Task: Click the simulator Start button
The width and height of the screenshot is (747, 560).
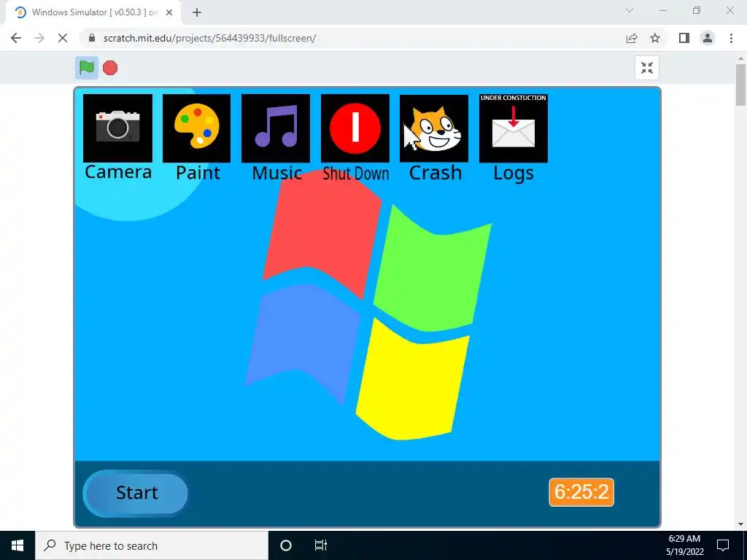Action: coord(136,493)
